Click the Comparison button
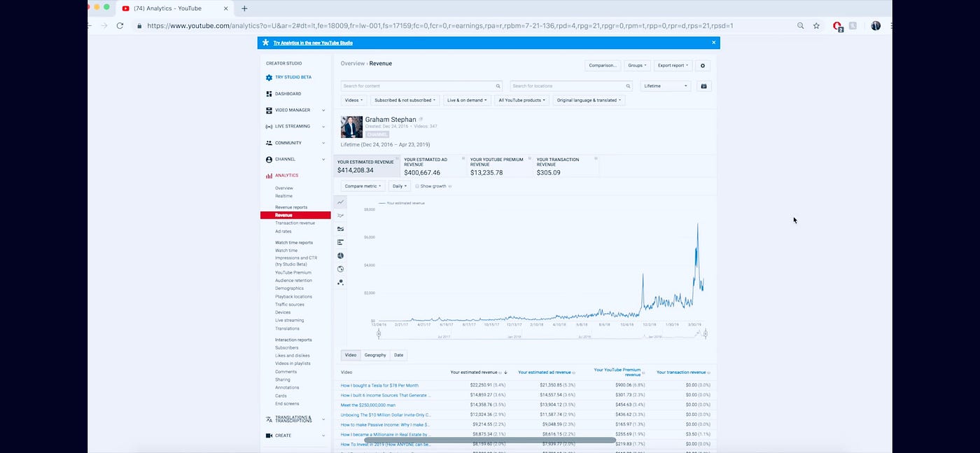Image resolution: width=980 pixels, height=453 pixels. point(603,65)
